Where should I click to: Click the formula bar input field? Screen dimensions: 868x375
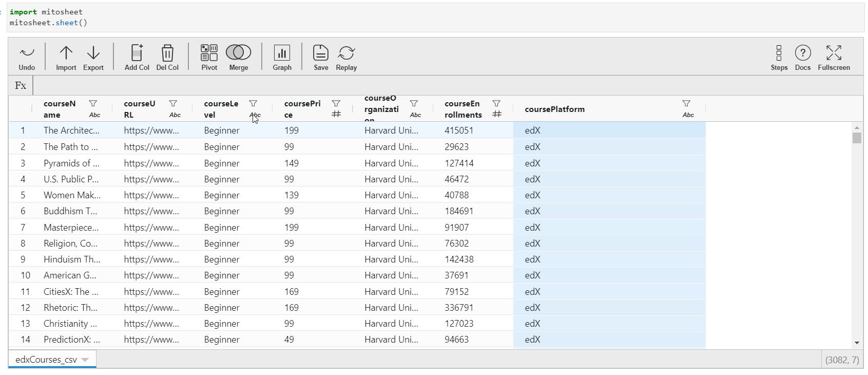(447, 86)
